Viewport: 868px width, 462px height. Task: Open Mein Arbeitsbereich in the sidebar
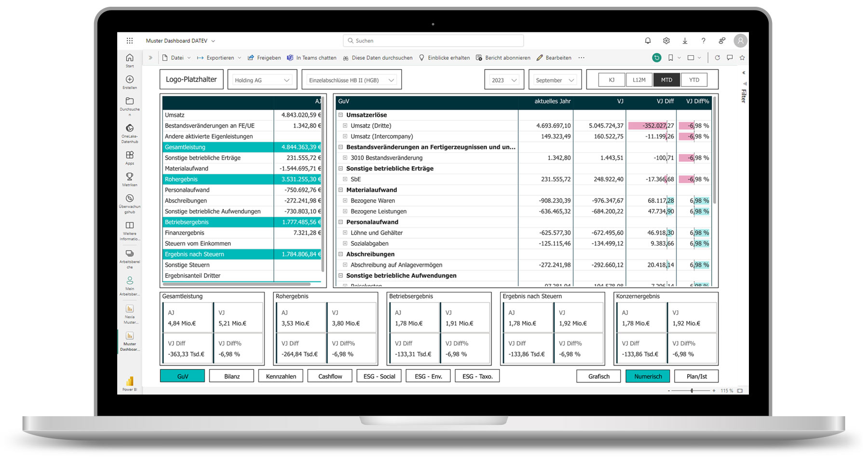pos(129,280)
